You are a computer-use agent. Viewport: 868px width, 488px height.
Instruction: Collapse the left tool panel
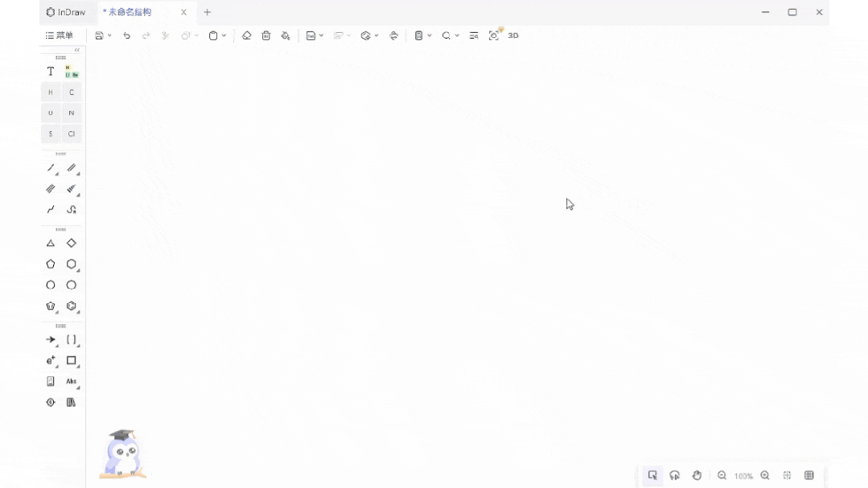tap(77, 50)
